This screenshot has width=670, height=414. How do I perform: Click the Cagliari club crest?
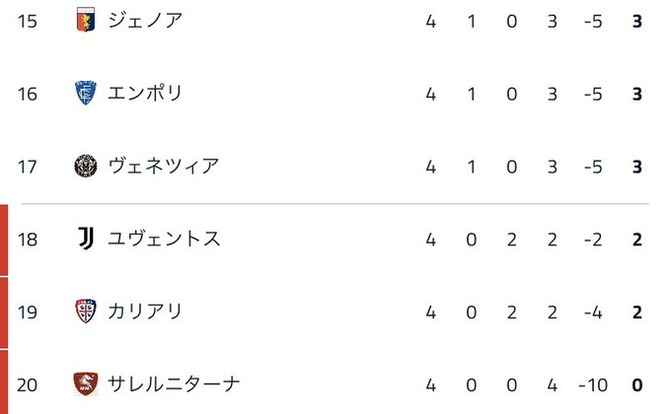86,312
